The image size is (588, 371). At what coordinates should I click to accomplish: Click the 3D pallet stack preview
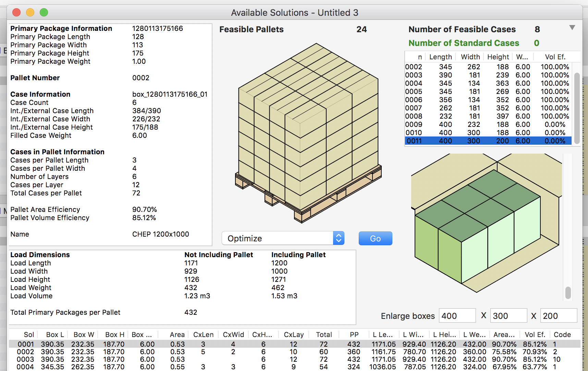(308, 133)
